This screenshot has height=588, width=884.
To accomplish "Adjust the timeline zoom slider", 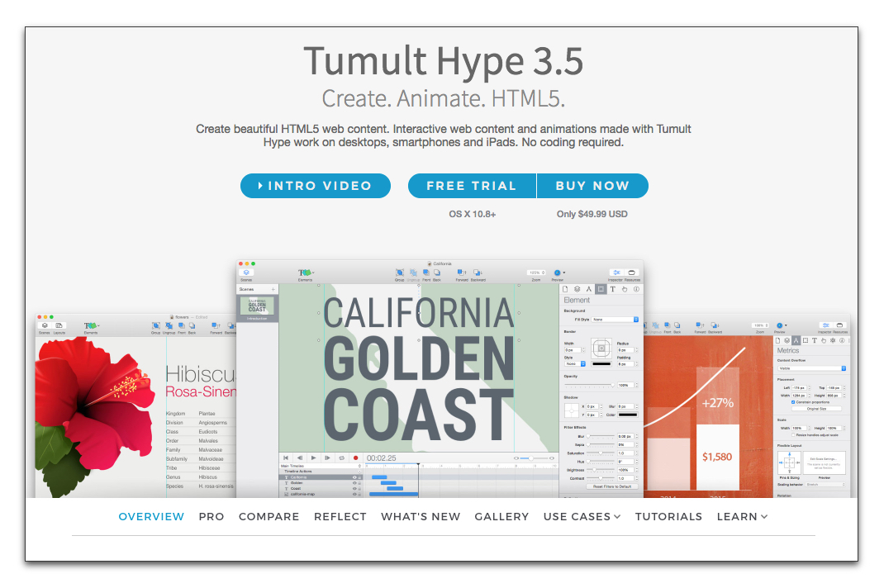I will 534,458.
